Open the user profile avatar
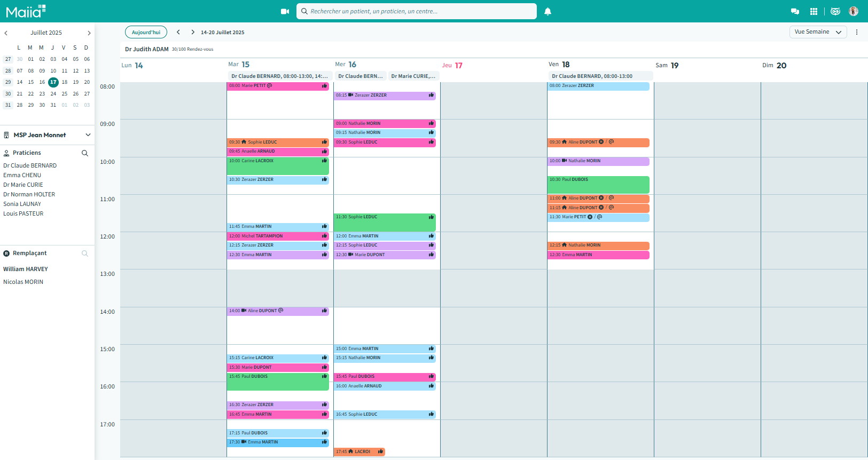The image size is (868, 460). [x=854, y=11]
